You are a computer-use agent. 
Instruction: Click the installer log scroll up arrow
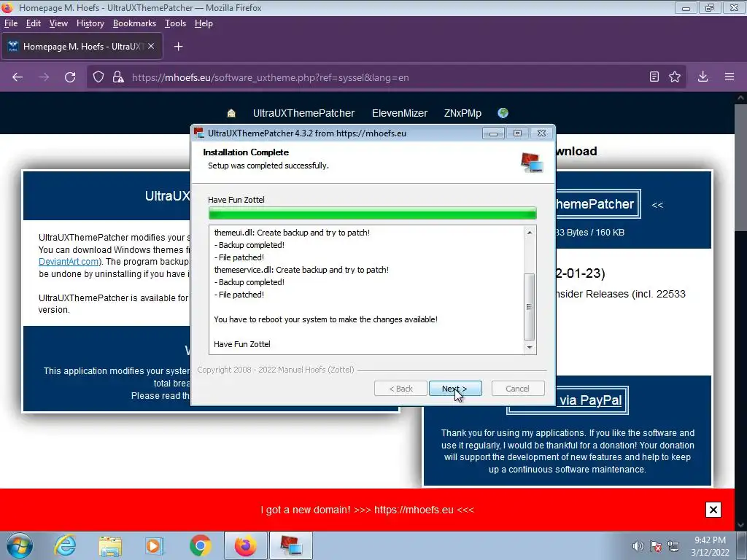pyautogui.click(x=530, y=233)
